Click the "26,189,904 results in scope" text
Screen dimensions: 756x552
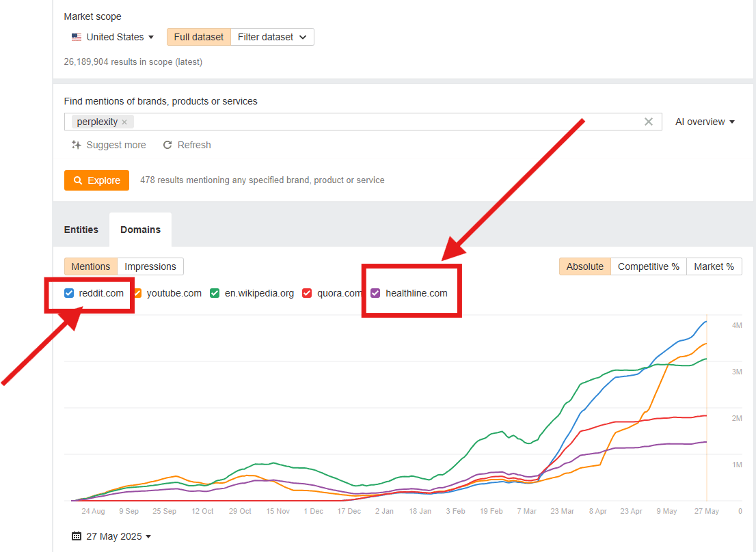tap(133, 61)
